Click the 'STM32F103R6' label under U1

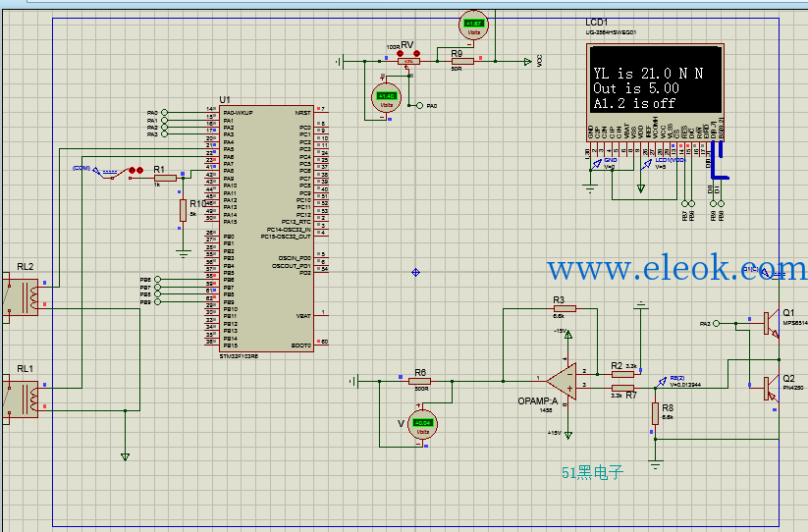(x=239, y=356)
